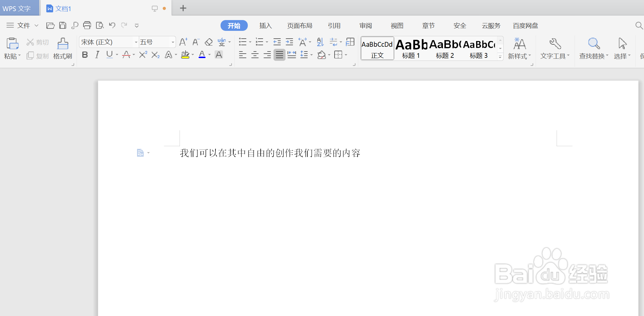The image size is (644, 316).
Task: Click the Subscript X₂ icon
Action: [x=155, y=55]
